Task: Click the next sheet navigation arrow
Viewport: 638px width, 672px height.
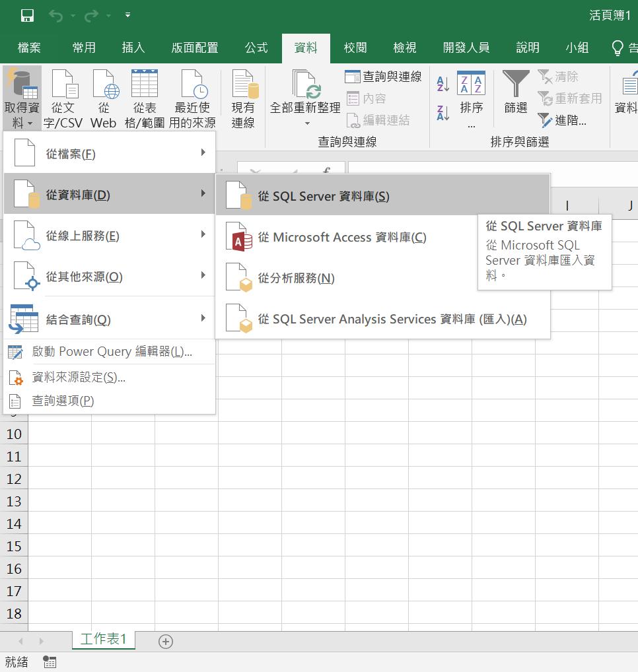Action: pos(41,641)
